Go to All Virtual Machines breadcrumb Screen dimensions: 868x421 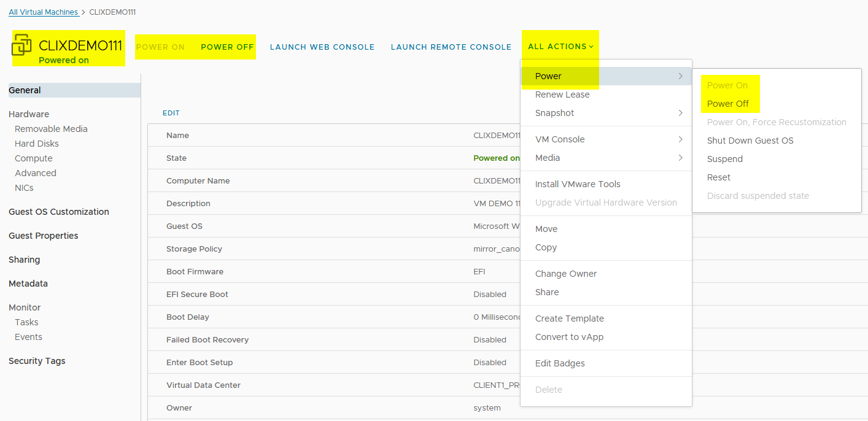click(43, 12)
